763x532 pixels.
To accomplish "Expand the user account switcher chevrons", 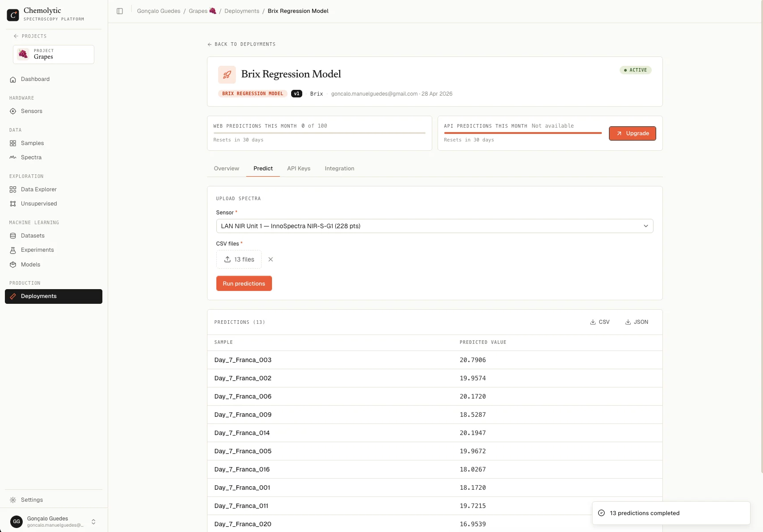I will pyautogui.click(x=93, y=522).
